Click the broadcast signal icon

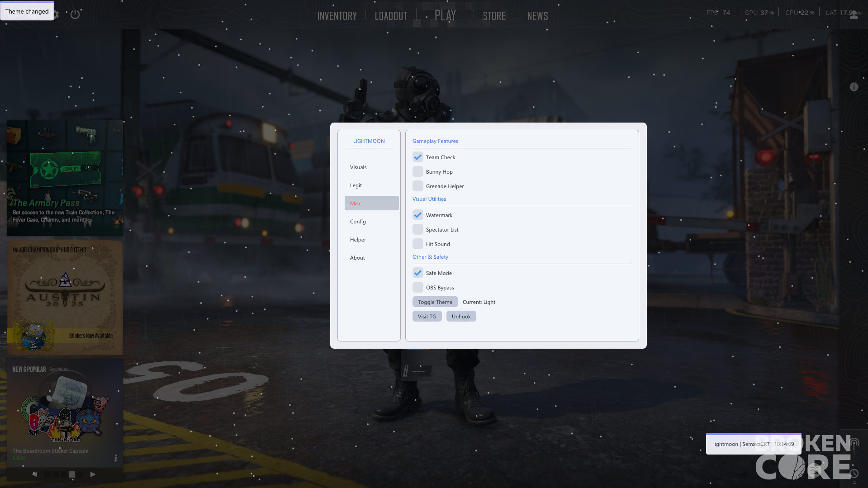click(854, 443)
